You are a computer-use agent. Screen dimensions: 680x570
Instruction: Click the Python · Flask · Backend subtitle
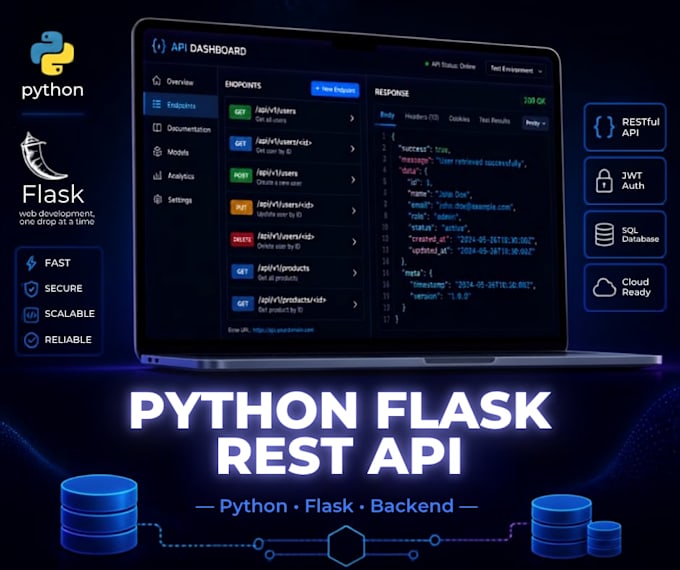tap(337, 506)
